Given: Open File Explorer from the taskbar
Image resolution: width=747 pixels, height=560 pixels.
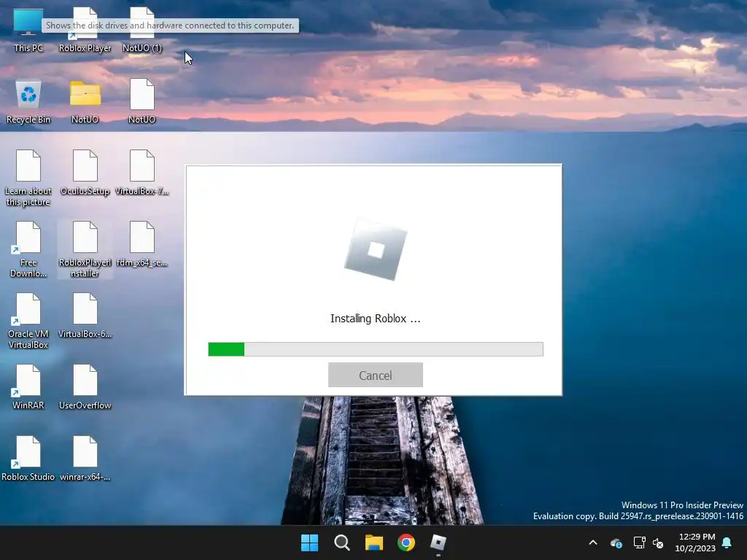Looking at the screenshot, I should point(374,542).
